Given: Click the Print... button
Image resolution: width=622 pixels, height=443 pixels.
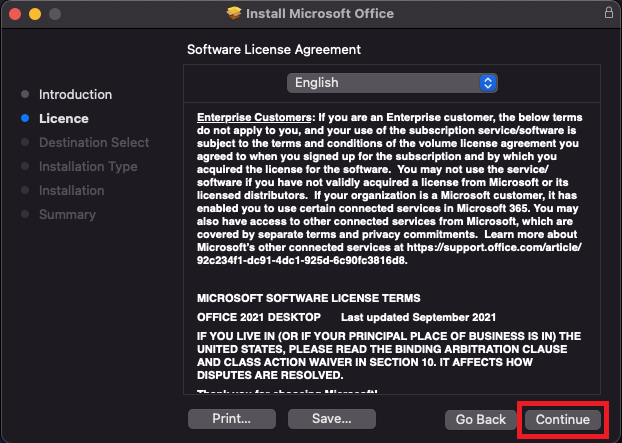Looking at the screenshot, I should pyautogui.click(x=232, y=419).
